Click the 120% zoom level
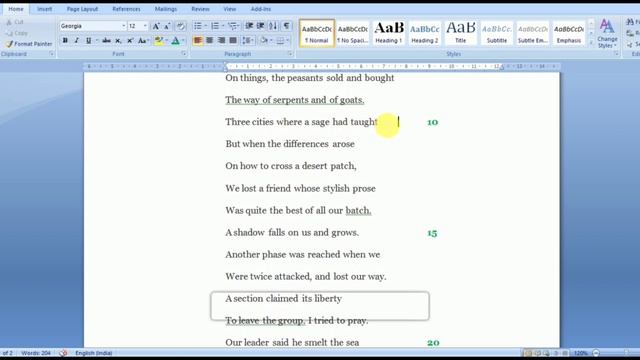The width and height of the screenshot is (640, 360). [x=580, y=353]
